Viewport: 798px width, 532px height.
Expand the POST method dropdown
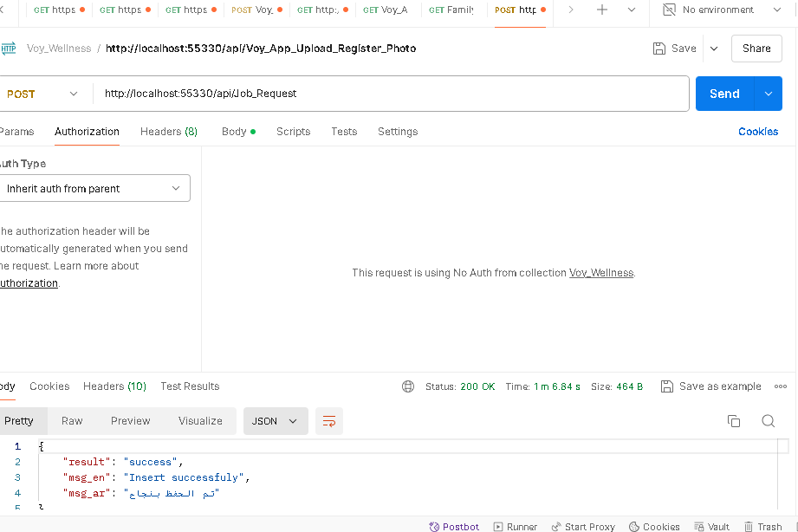click(x=43, y=94)
